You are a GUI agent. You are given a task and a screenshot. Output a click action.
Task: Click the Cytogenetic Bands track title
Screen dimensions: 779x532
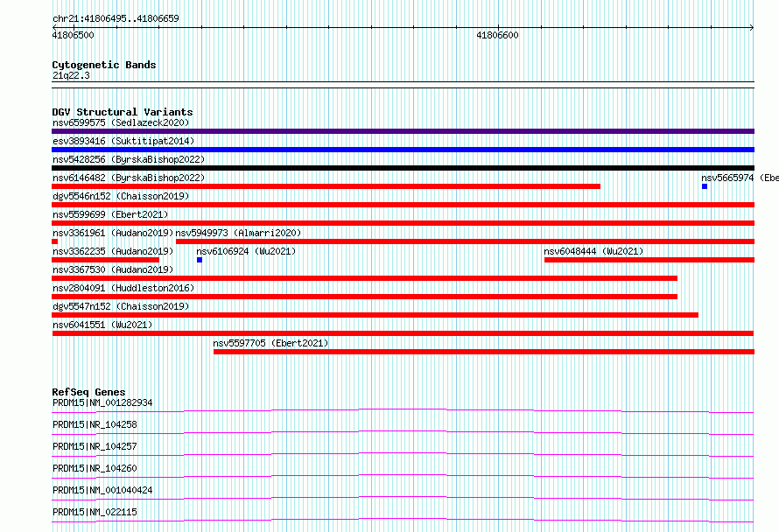[104, 65]
